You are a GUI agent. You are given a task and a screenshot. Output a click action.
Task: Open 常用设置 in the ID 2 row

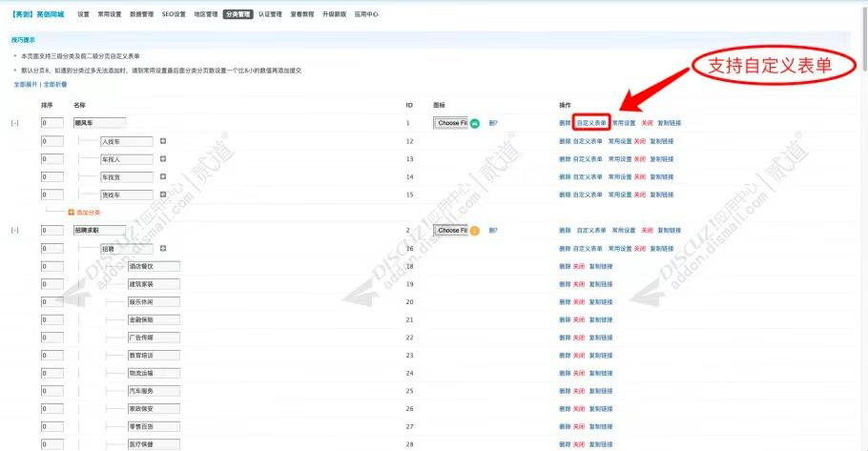(624, 230)
